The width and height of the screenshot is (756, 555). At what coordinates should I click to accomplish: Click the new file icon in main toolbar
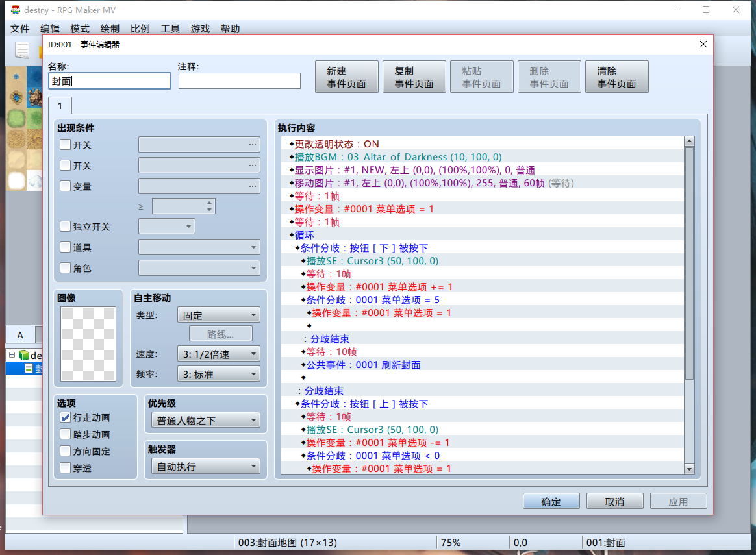21,49
